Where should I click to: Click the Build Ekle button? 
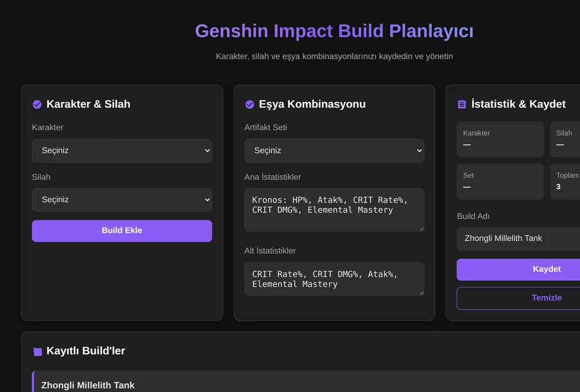(x=122, y=231)
